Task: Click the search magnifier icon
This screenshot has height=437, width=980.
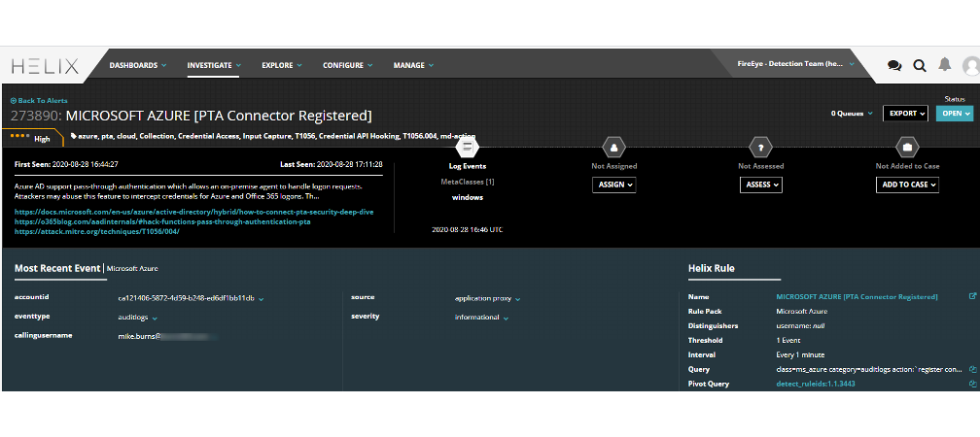Action: coord(920,65)
